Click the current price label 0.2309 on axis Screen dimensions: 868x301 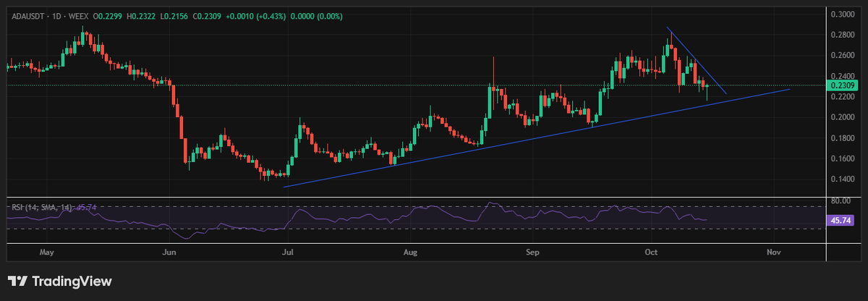843,85
